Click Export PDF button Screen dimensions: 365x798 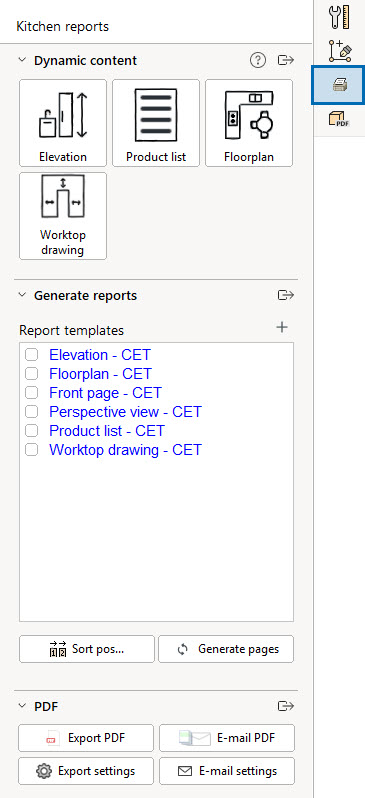point(86,738)
